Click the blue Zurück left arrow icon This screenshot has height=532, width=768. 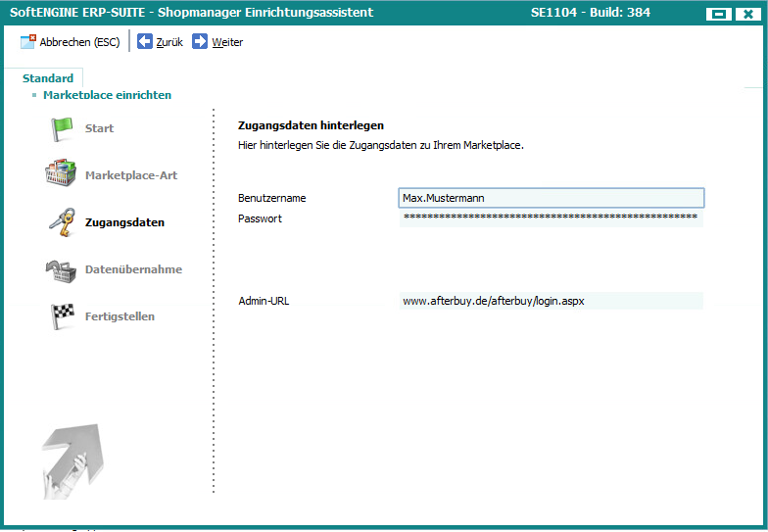click(145, 41)
